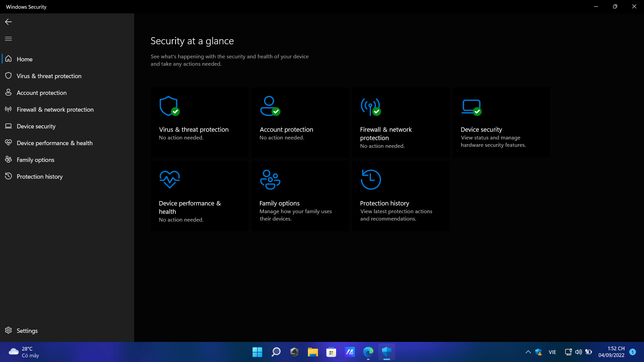Image resolution: width=644 pixels, height=362 pixels.
Task: Switch input language VIE indicator
Action: 552,352
